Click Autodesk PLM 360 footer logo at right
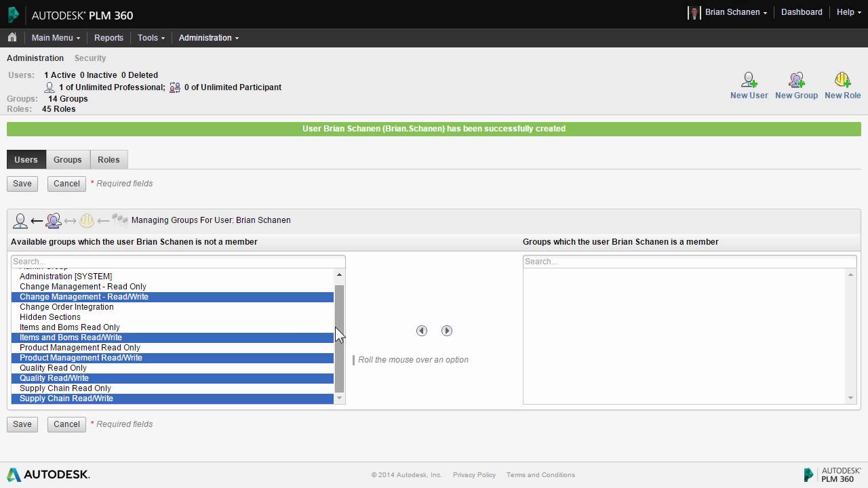Screen dimensions: 868x488 [x=832, y=474]
